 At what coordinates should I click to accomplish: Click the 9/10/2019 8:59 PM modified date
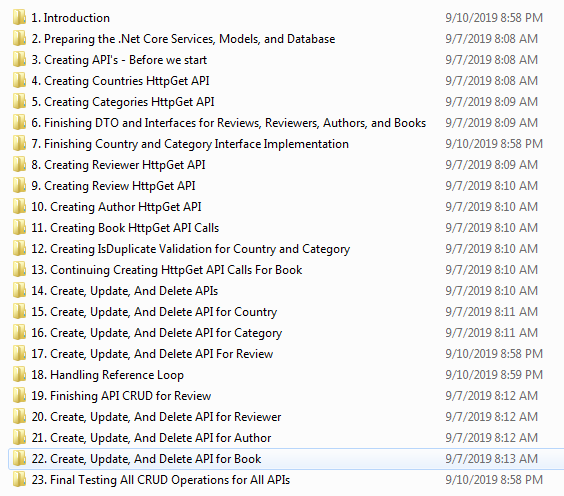point(494,375)
